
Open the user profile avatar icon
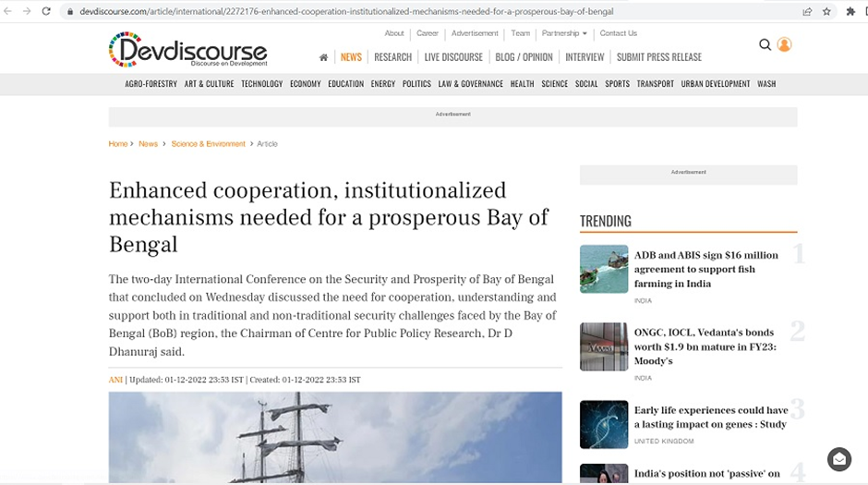(x=784, y=44)
